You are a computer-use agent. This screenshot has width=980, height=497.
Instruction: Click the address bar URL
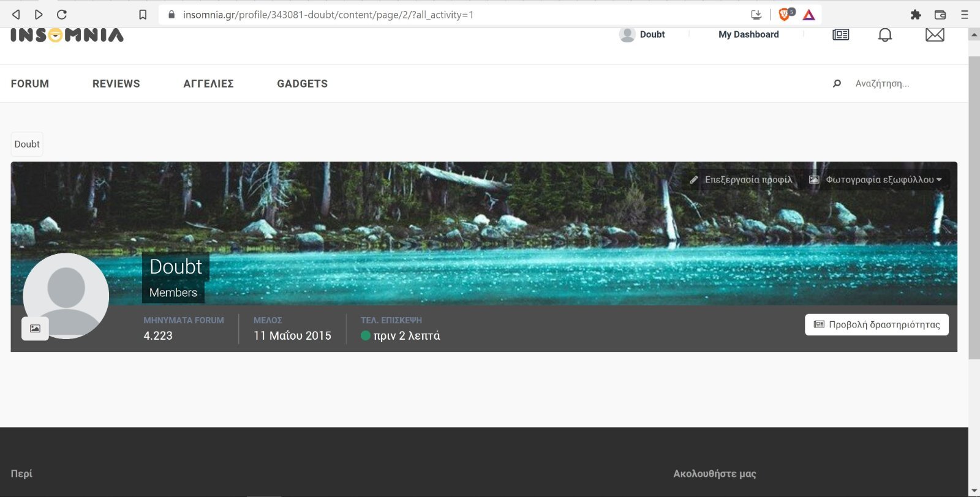(328, 15)
